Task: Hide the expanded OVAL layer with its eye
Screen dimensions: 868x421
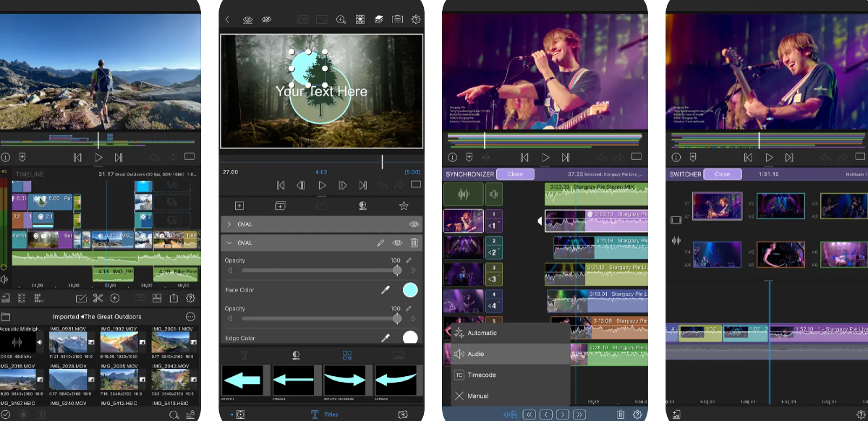Action: point(397,243)
